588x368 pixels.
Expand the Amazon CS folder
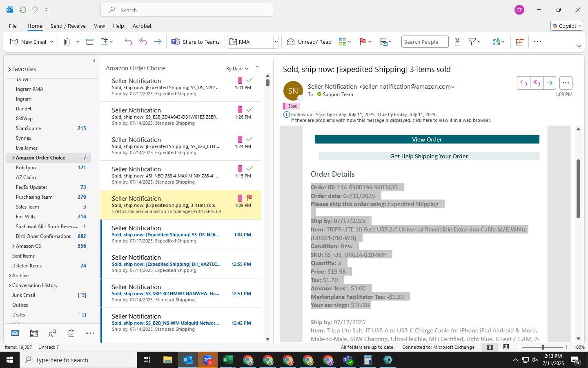pos(13,246)
